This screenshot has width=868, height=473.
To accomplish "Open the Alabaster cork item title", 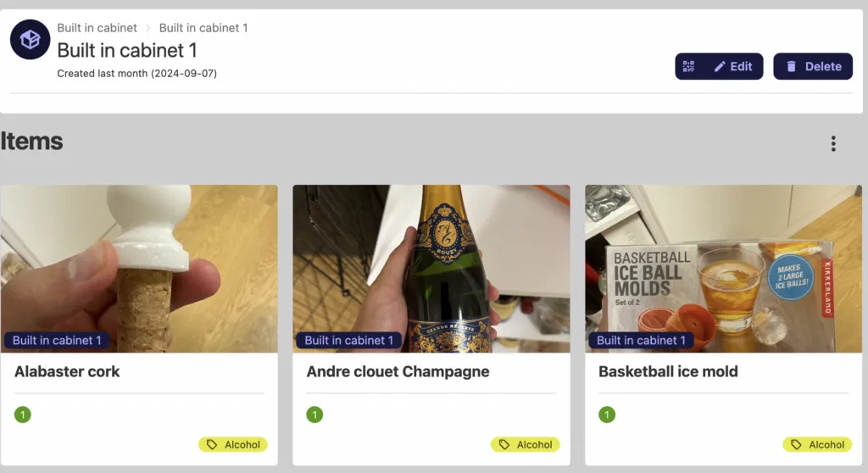I will pos(67,371).
